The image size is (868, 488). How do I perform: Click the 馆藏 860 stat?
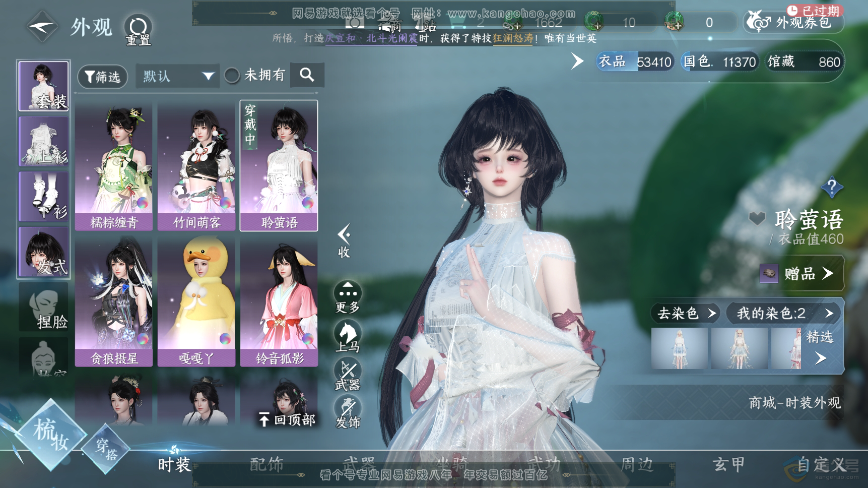click(x=804, y=62)
